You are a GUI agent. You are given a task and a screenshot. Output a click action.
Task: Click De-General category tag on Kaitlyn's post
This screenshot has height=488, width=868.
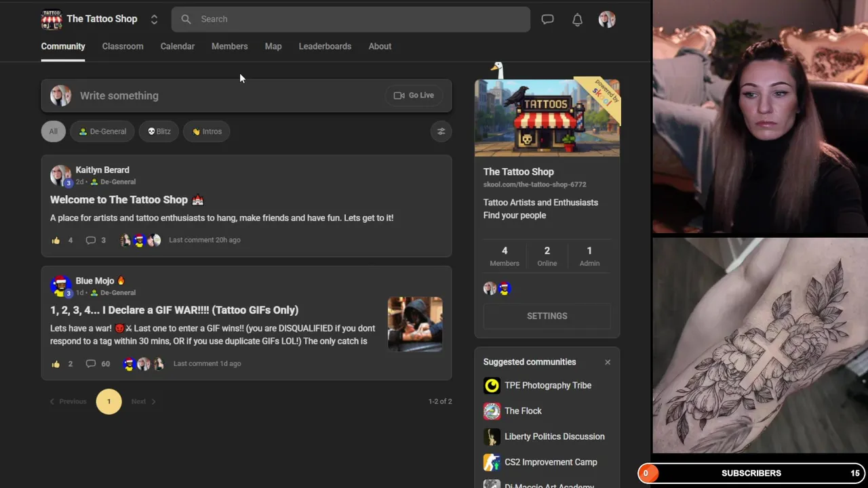[x=113, y=182]
